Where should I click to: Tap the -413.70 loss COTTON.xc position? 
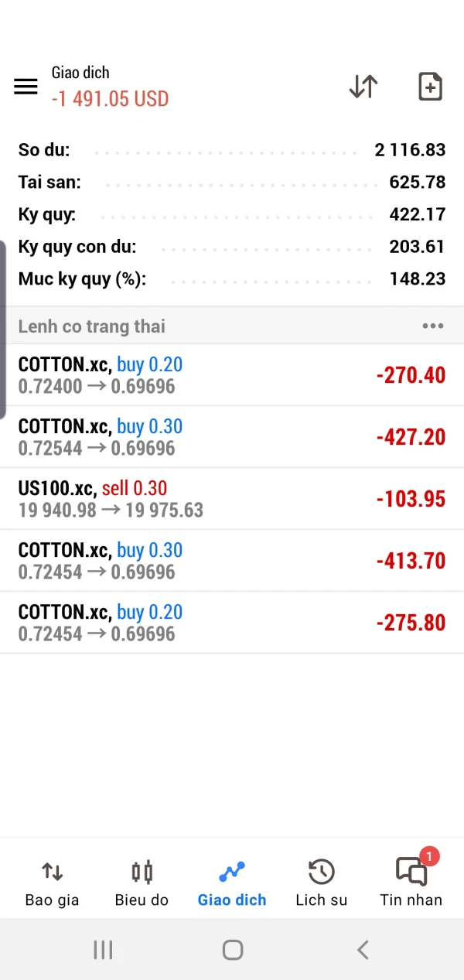click(x=232, y=561)
